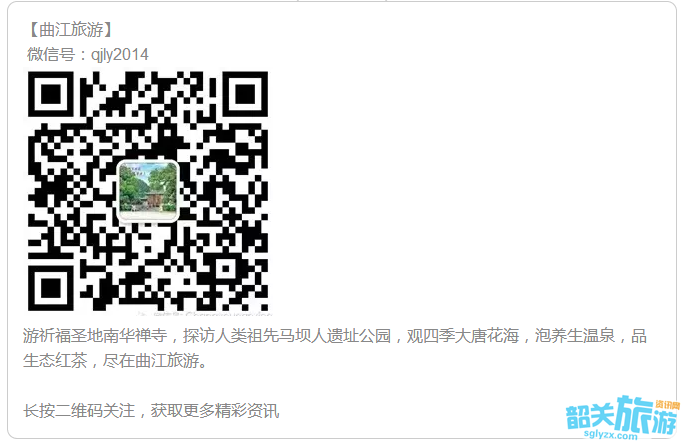This screenshot has height=443, width=682.
Task: Click the 长按二维码关注 instruction text
Action: (x=79, y=410)
